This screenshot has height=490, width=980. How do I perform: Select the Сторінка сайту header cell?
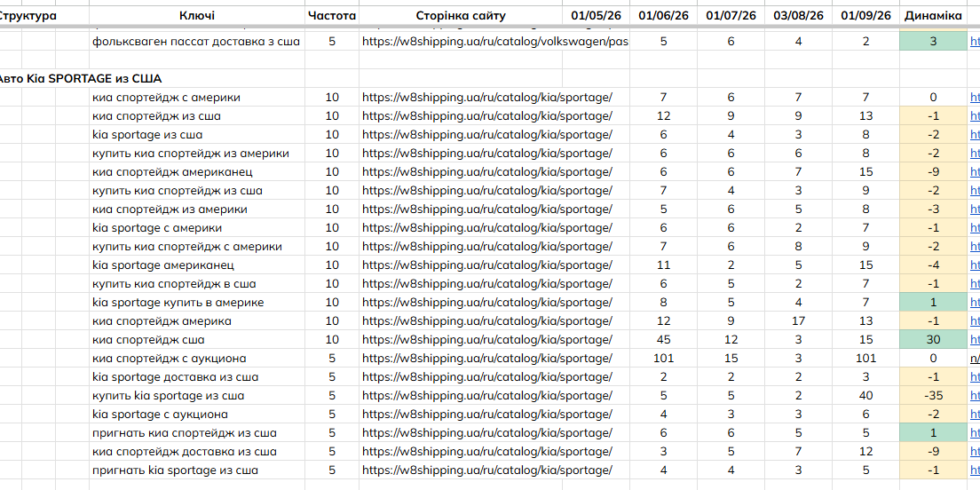coord(461,16)
